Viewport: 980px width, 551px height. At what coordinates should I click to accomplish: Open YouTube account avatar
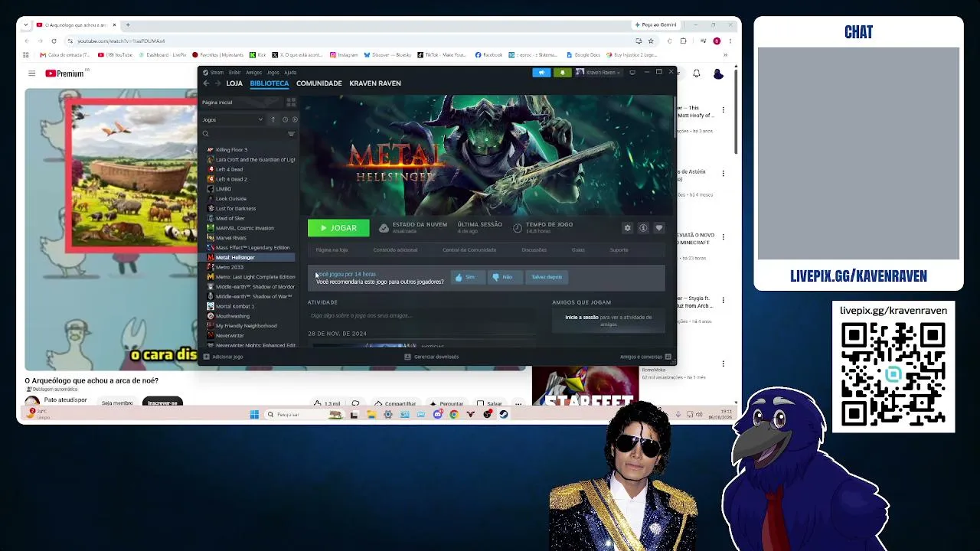tap(718, 73)
